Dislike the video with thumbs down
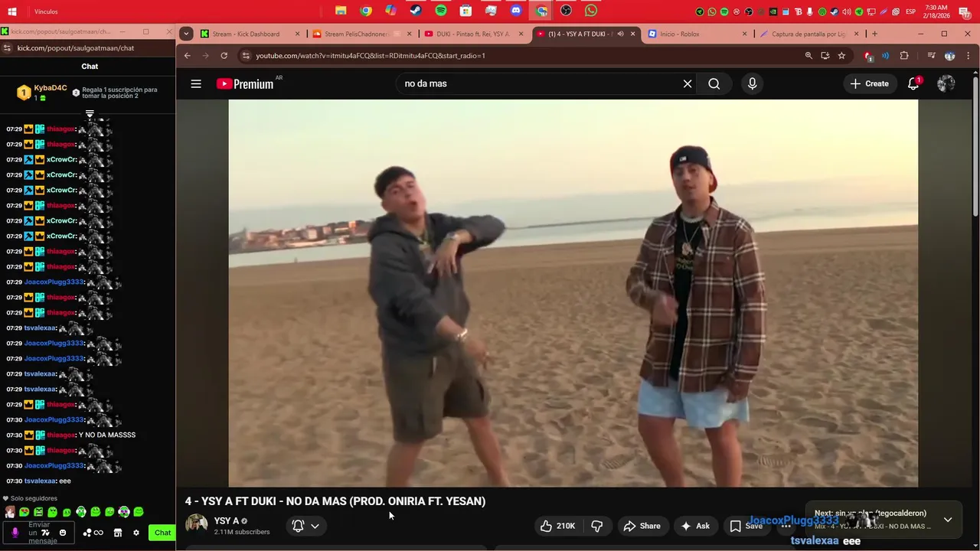This screenshot has height=551, width=980. click(x=597, y=526)
